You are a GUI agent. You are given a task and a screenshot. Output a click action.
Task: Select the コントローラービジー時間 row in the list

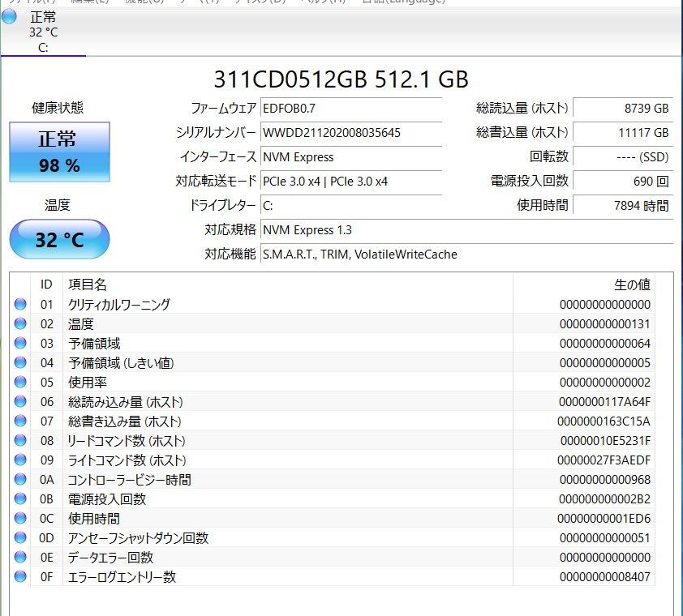(130, 480)
